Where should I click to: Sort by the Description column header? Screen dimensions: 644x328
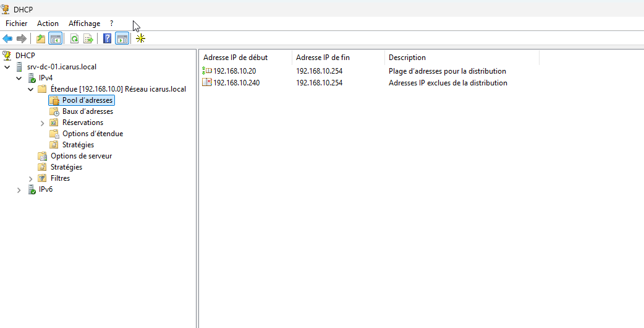coord(462,58)
